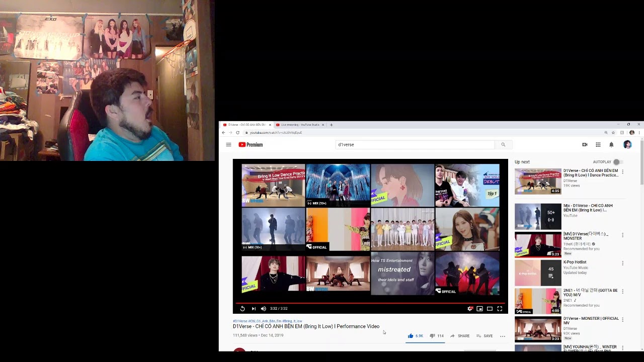Mute the video volume speaker
This screenshot has width=644, height=362.
point(263,309)
